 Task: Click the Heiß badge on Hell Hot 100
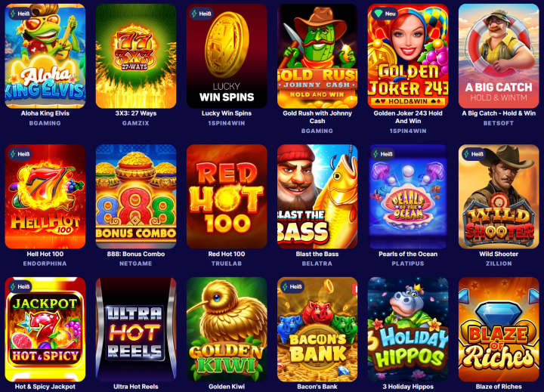[20, 154]
